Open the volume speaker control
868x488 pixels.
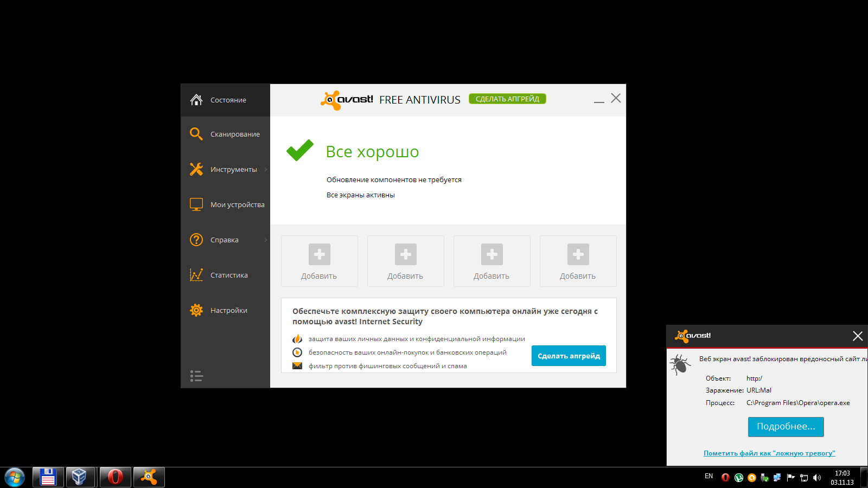(817, 478)
